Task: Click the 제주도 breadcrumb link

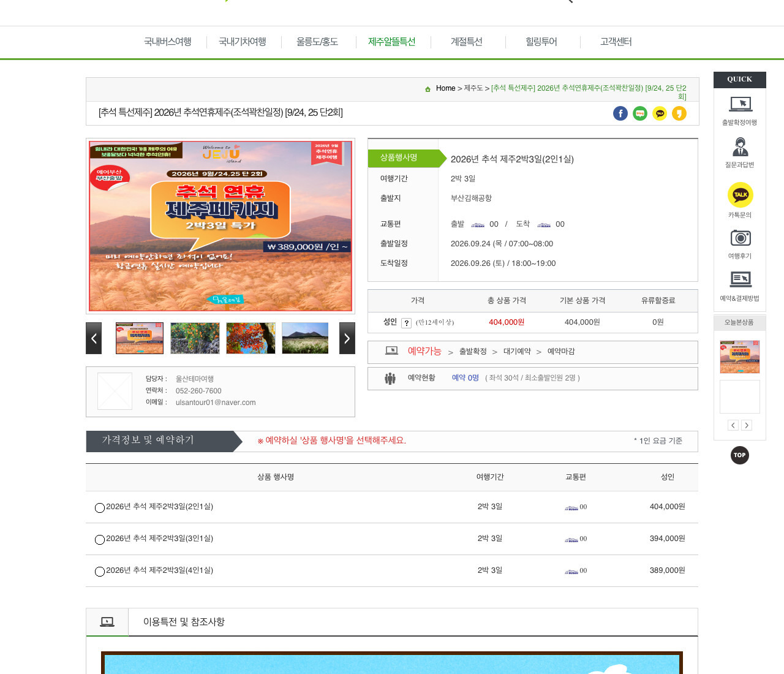Action: [473, 88]
